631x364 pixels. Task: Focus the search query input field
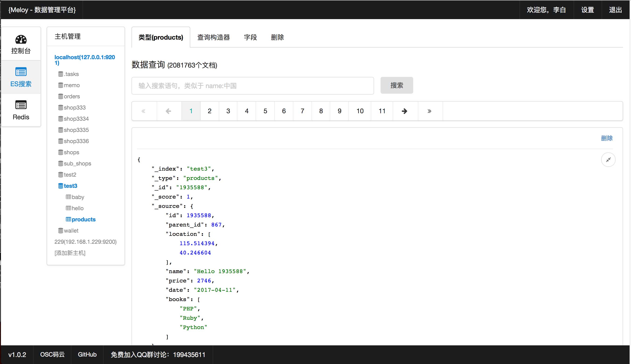(253, 86)
